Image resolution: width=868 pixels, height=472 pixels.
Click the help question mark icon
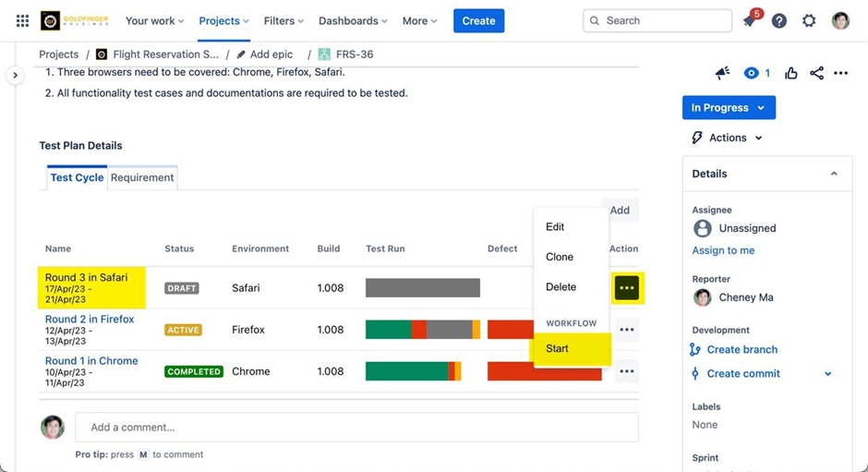(x=779, y=20)
